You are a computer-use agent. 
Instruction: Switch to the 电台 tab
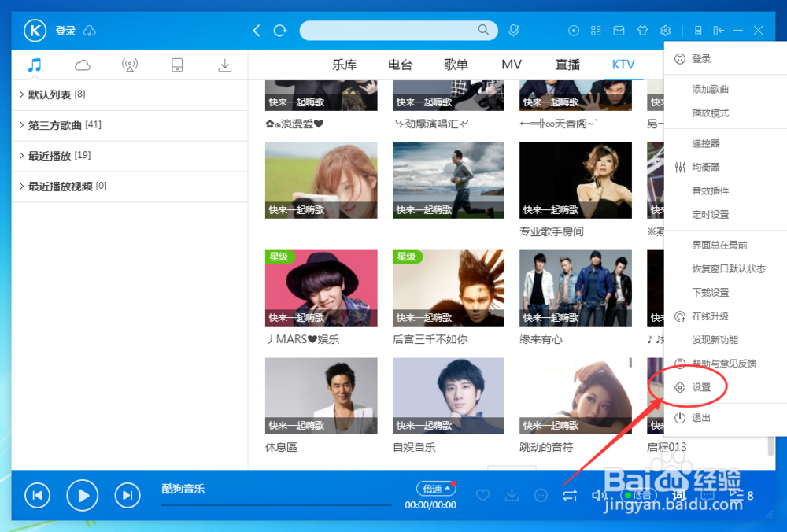click(x=400, y=65)
